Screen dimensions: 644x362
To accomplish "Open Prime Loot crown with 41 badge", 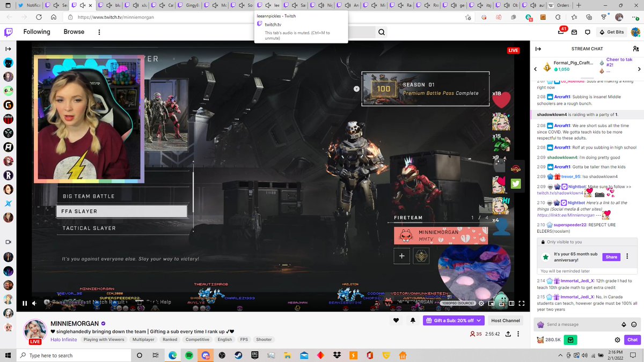I will tap(561, 32).
